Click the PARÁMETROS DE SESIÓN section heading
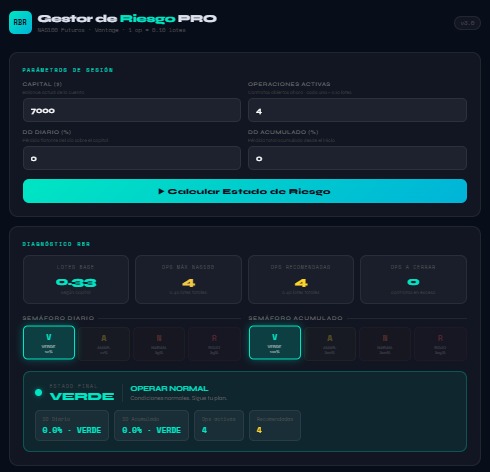The image size is (490, 472). (68, 70)
